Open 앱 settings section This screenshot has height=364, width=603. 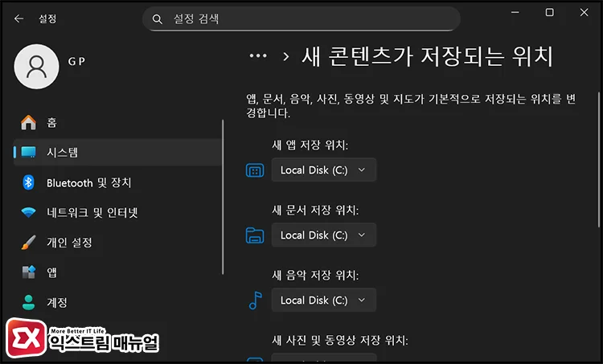point(117,272)
